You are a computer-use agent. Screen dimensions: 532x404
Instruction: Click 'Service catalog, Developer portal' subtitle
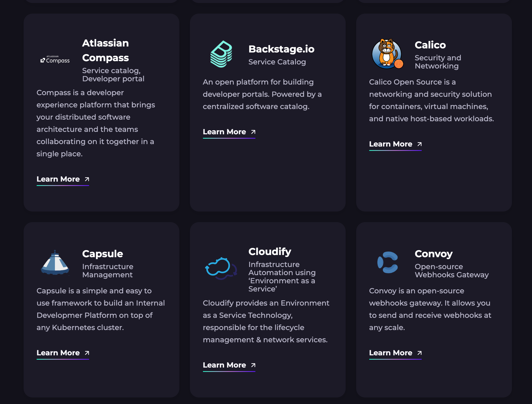pos(113,74)
